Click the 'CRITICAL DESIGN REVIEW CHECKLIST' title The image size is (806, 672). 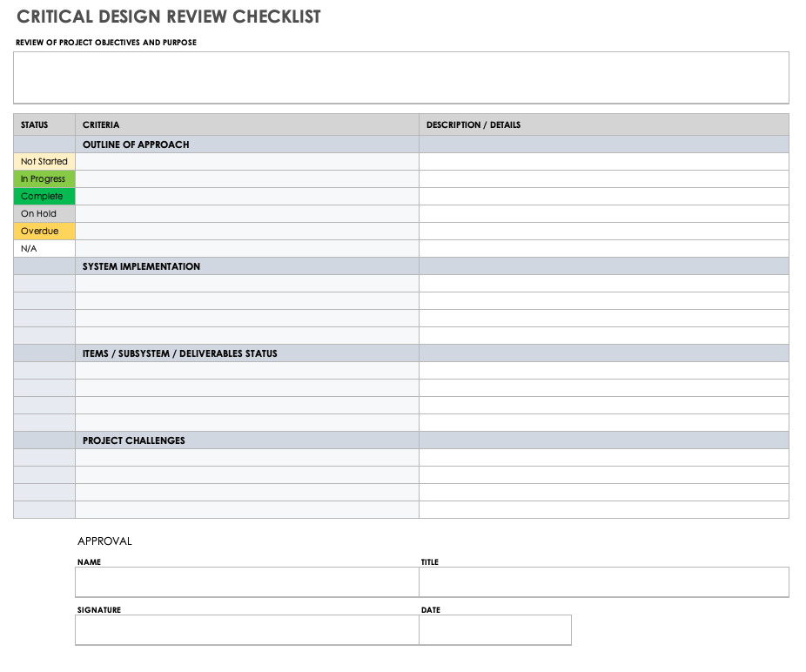pos(168,17)
